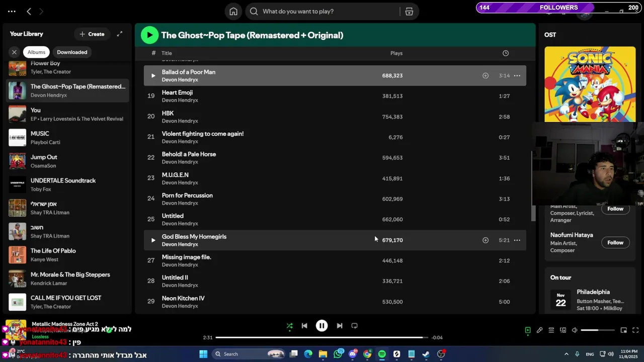This screenshot has height=362, width=644.
Task: Clear library filters with the X button
Action: pyautogui.click(x=14, y=52)
